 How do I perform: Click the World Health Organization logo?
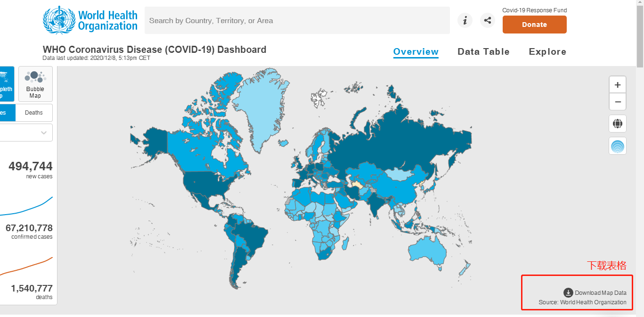click(x=90, y=20)
